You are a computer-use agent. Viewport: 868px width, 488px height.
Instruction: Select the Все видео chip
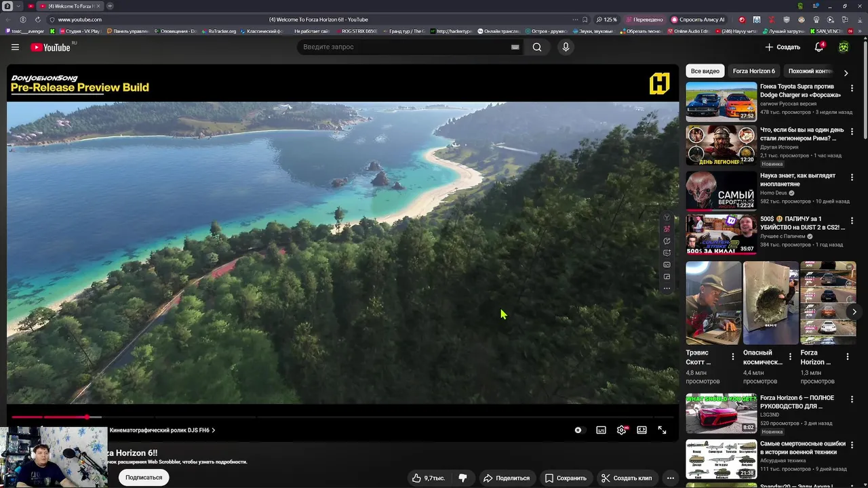pos(705,71)
